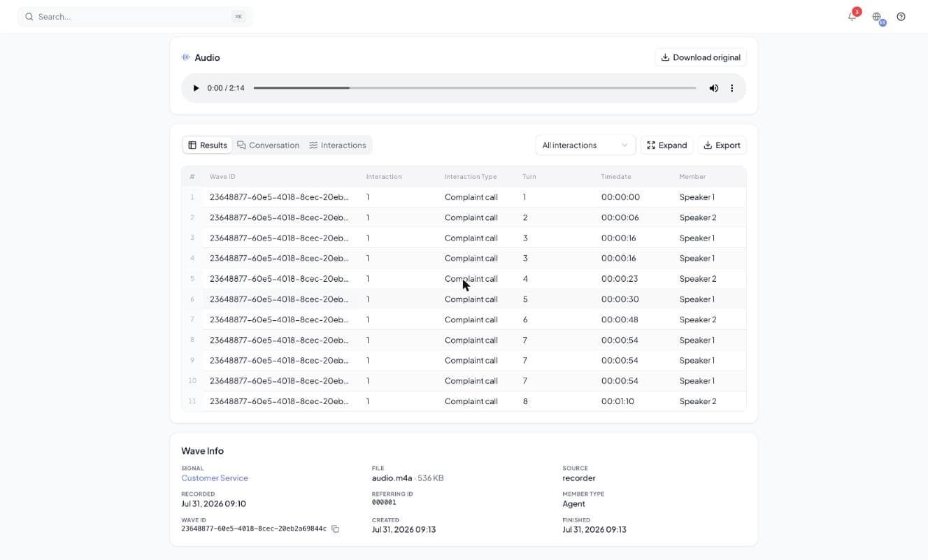Open the All interactions dropdown
Screen dimensions: 928x560
tap(585, 145)
